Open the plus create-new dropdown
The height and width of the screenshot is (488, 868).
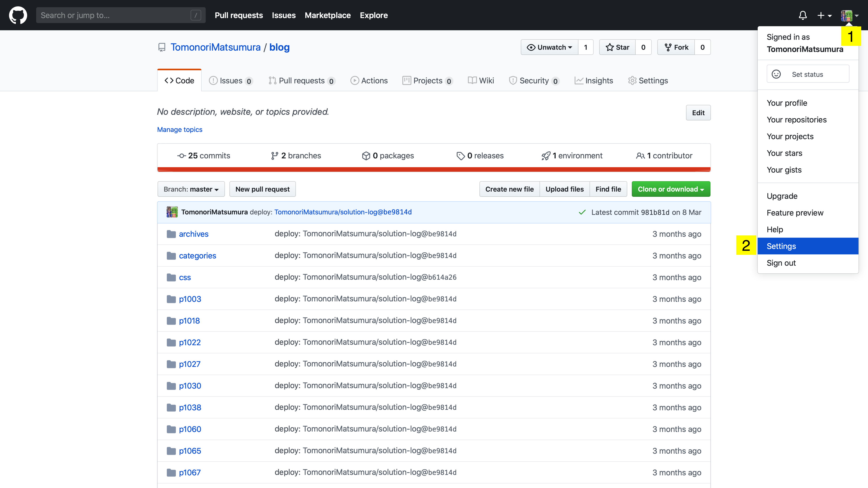[x=824, y=15]
